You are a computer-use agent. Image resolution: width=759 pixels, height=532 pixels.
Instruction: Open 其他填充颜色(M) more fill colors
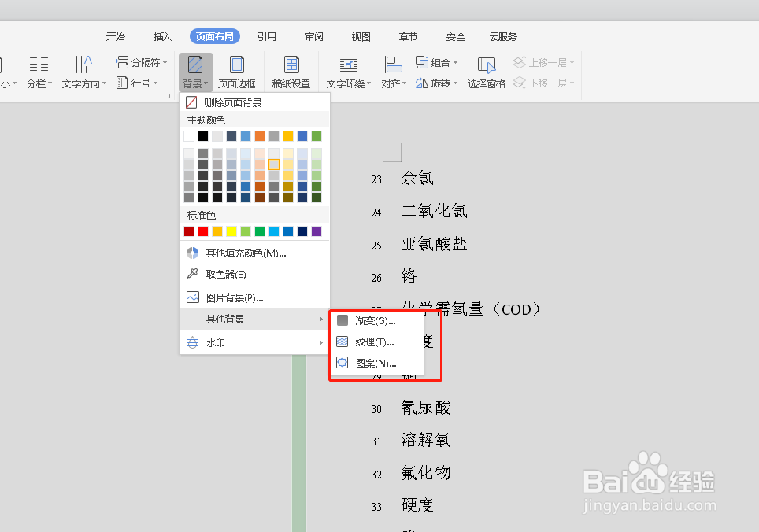(254, 253)
